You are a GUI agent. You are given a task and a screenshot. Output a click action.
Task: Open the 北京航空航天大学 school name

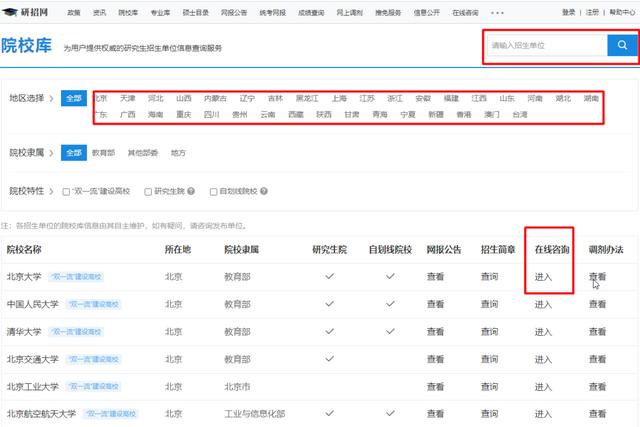(x=41, y=414)
